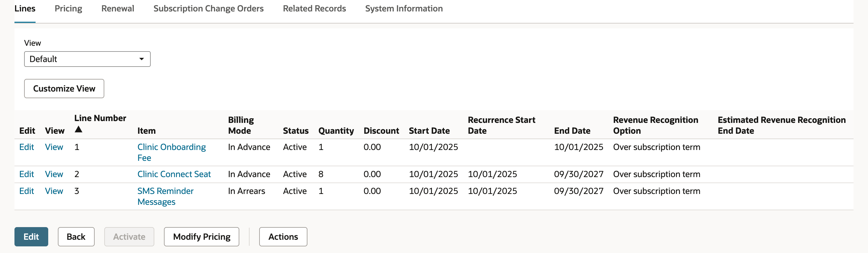Open the Clinic Connect Seat item link
The height and width of the screenshot is (253, 868).
[x=174, y=174]
